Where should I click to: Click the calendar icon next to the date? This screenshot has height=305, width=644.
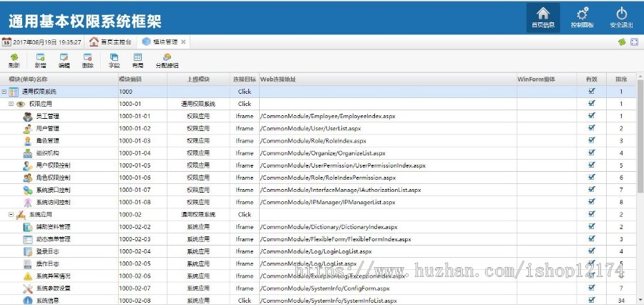click(6, 42)
